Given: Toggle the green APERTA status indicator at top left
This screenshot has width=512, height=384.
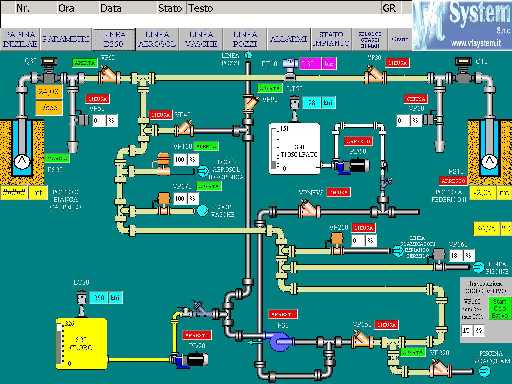Looking at the screenshot, I should pyautogui.click(x=85, y=63).
